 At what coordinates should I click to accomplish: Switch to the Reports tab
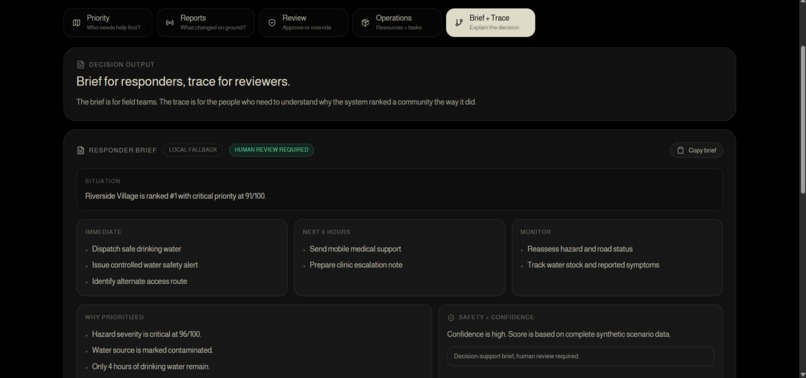click(x=206, y=23)
